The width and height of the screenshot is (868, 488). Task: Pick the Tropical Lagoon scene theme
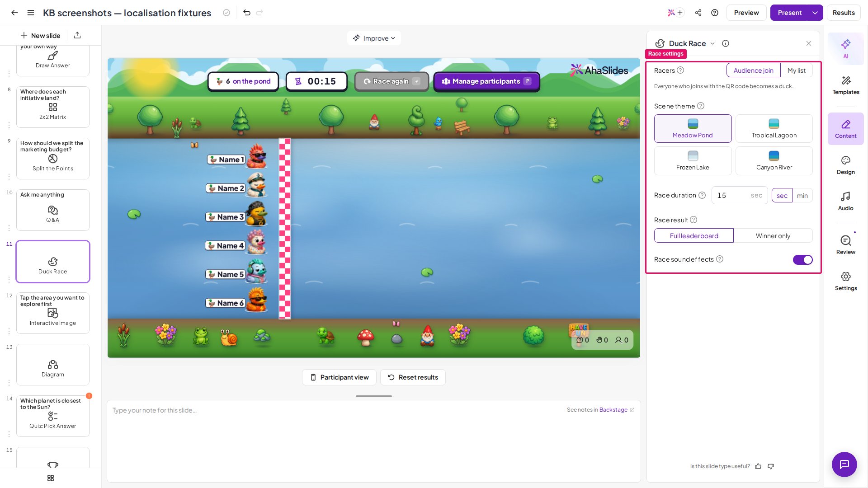[x=774, y=129]
